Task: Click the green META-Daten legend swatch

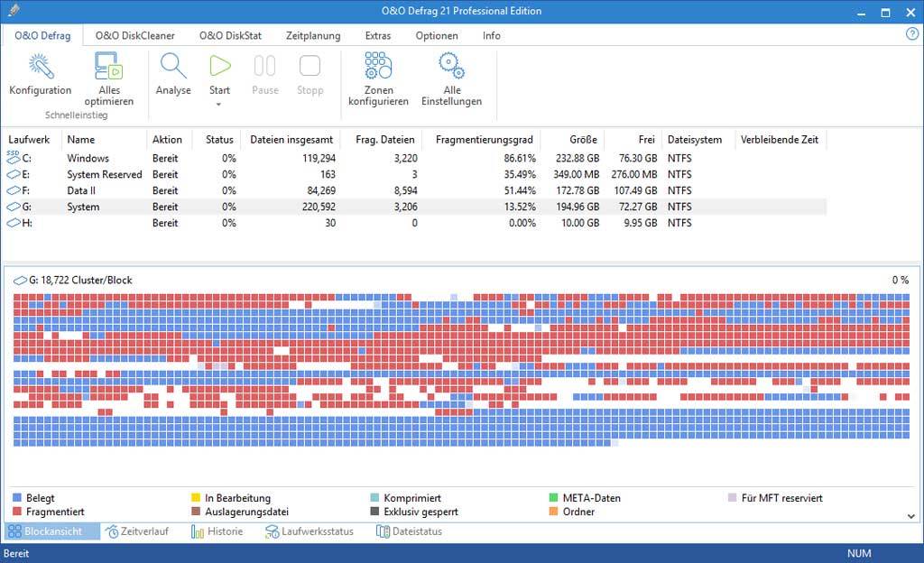Action: click(x=553, y=498)
